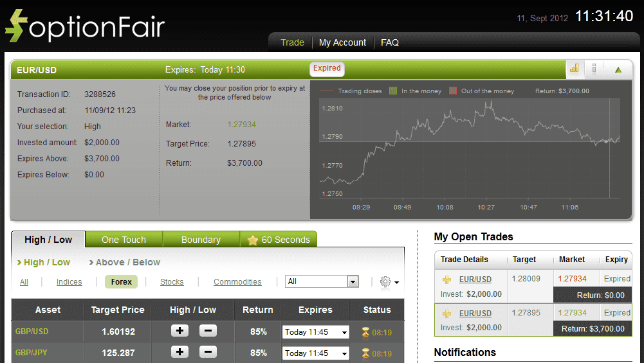The width and height of the screenshot is (644, 363).
Task: Click the Expires column header
Action: (315, 310)
